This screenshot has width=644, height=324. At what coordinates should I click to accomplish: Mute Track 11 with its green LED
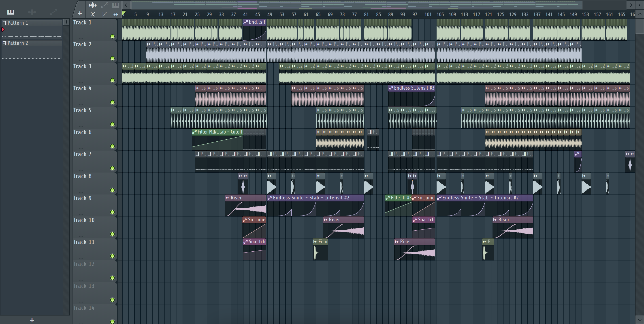point(113,256)
